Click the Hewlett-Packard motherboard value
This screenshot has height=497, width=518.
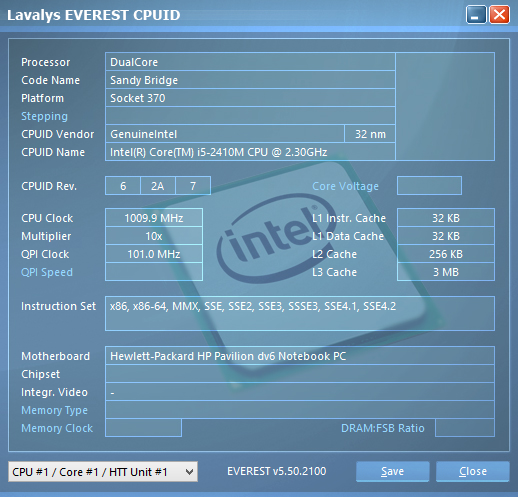pos(300,356)
